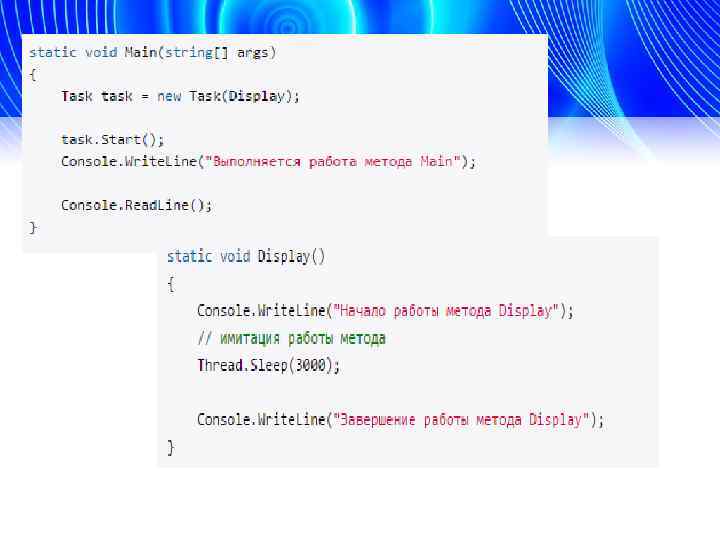The width and height of the screenshot is (720, 540).
Task: Click the opening brace of Display method
Action: [x=171, y=284]
